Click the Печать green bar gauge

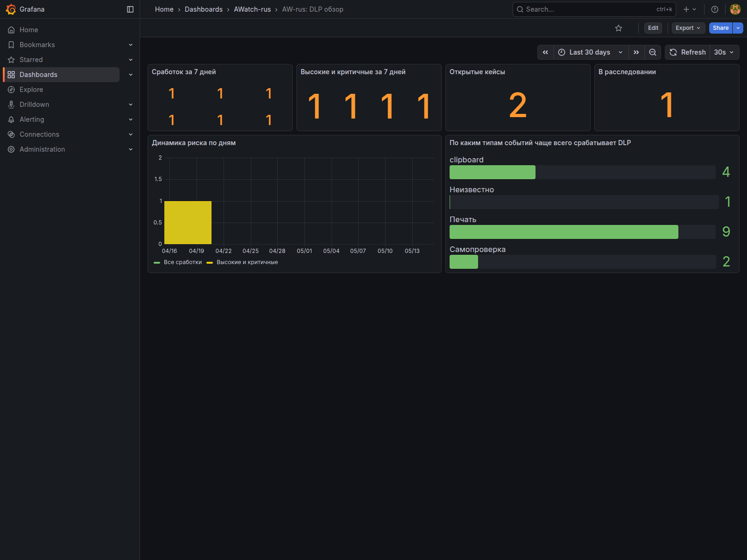[564, 232]
